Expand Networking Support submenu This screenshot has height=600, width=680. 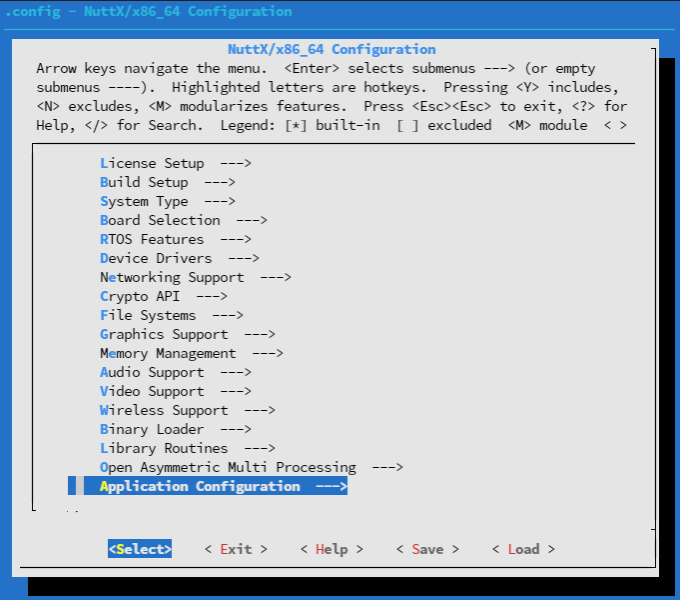[x=195, y=277]
